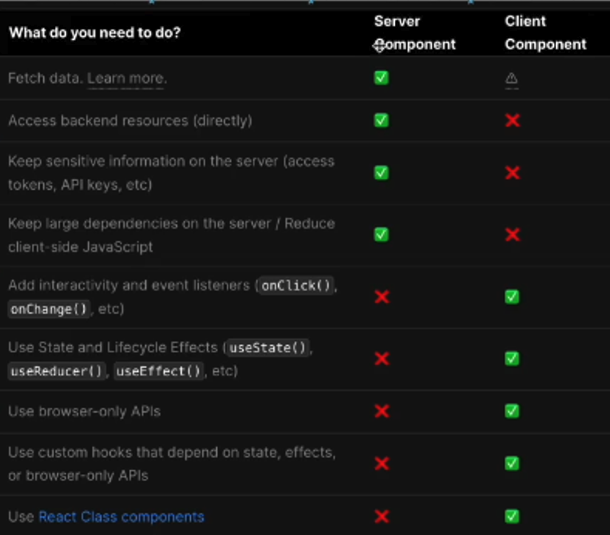Click the green check for Add interactivity row
Image resolution: width=610 pixels, height=535 pixels.
[x=512, y=297]
